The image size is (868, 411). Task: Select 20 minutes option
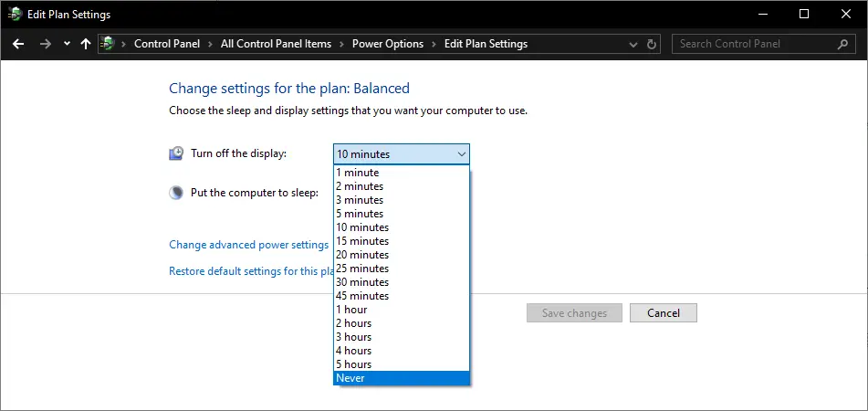pyautogui.click(x=402, y=255)
